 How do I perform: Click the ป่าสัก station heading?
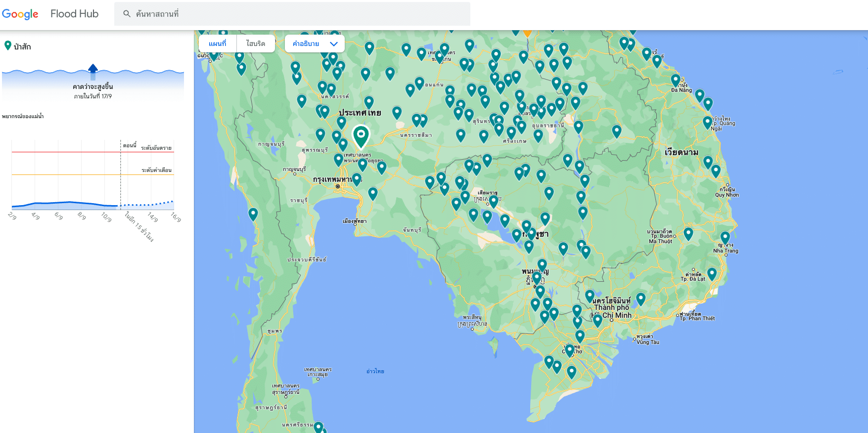22,46
